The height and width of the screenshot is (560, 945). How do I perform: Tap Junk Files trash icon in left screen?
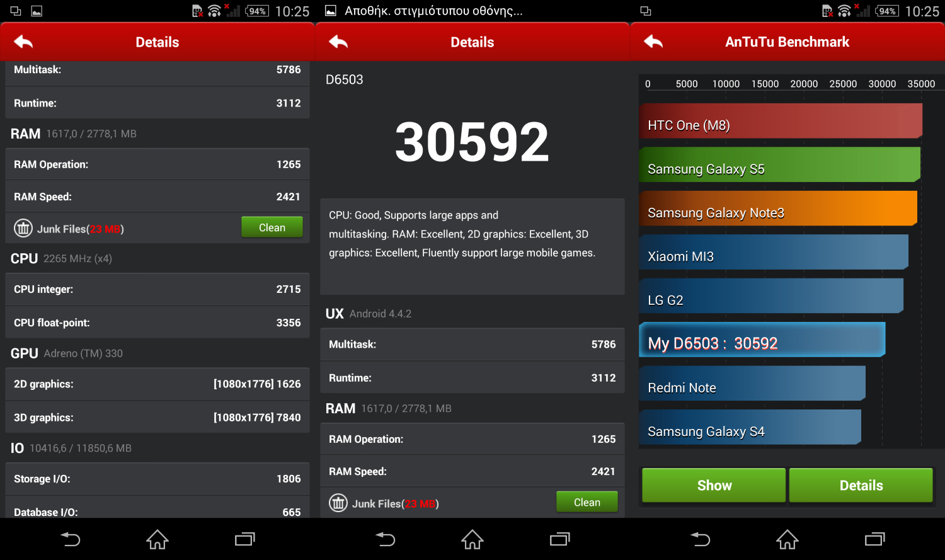(23, 228)
